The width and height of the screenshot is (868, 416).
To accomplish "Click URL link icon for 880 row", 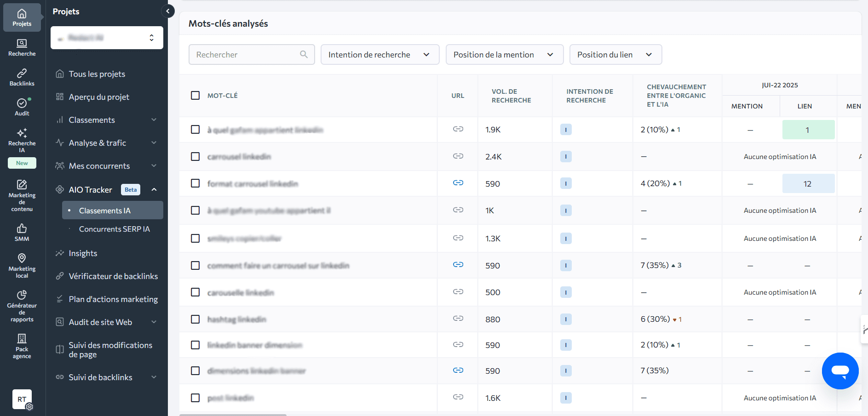I will [458, 319].
